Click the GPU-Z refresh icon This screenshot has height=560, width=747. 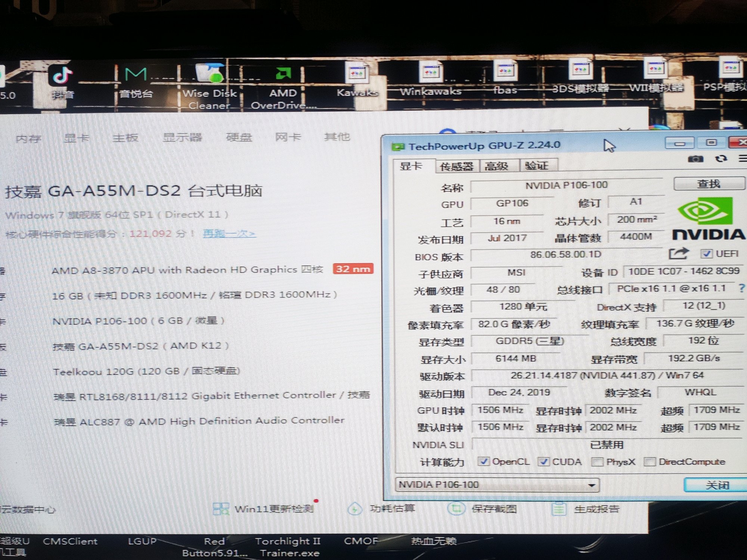point(721,159)
